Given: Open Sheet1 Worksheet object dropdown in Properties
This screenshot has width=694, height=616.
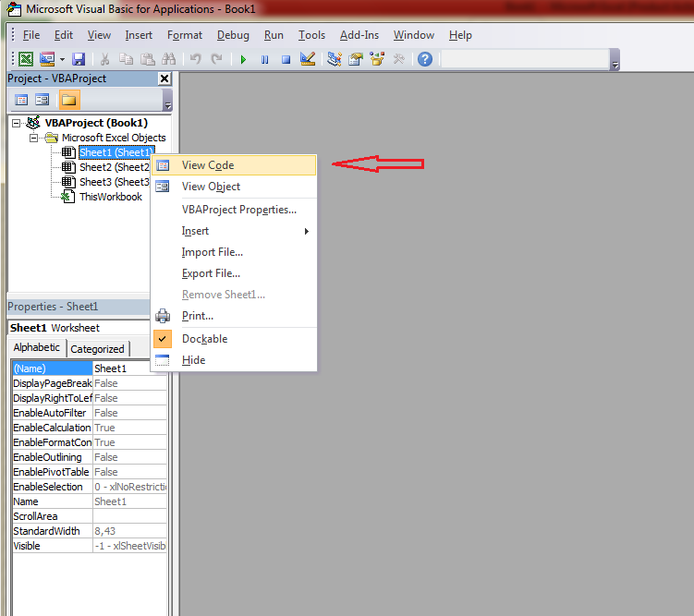Looking at the screenshot, I should click(79, 328).
